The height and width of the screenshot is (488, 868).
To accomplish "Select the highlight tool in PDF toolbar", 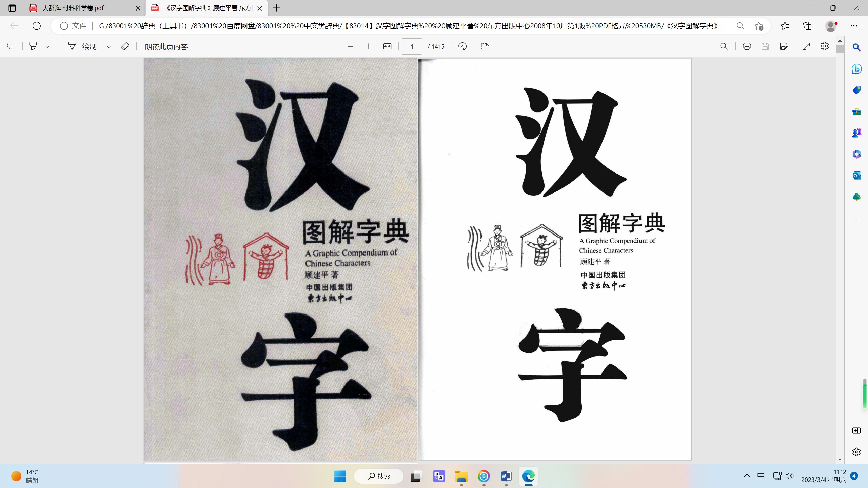I will [33, 46].
